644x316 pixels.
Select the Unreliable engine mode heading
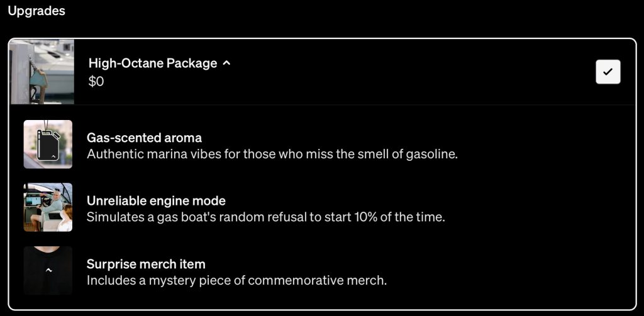pyautogui.click(x=156, y=201)
